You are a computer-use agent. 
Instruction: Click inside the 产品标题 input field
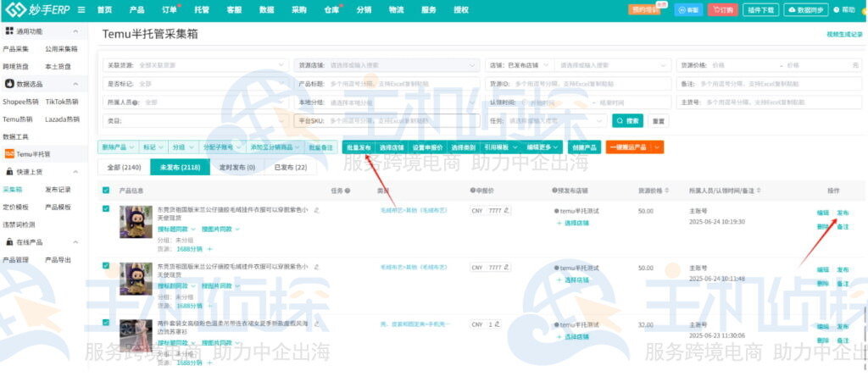click(x=387, y=84)
